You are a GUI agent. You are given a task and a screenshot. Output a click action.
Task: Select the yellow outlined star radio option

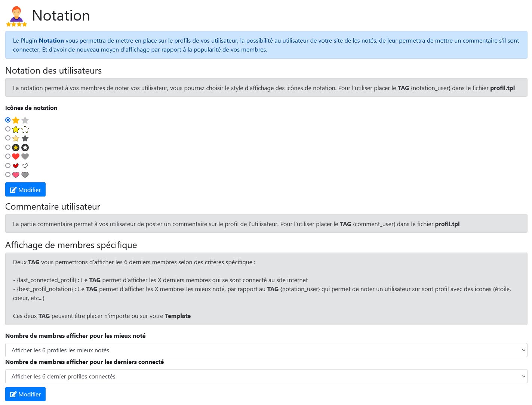point(8,129)
